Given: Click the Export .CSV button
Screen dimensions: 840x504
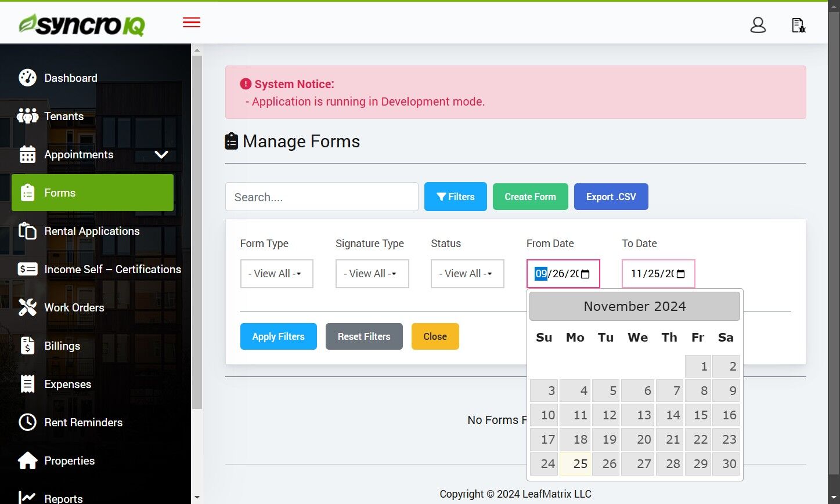Looking at the screenshot, I should pos(611,197).
